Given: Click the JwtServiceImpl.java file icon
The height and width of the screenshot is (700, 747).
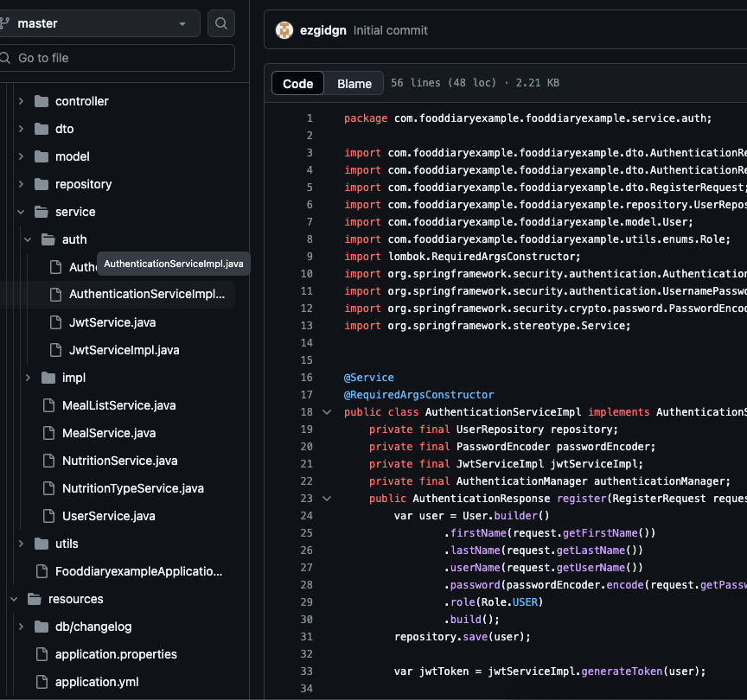Looking at the screenshot, I should coord(55,350).
